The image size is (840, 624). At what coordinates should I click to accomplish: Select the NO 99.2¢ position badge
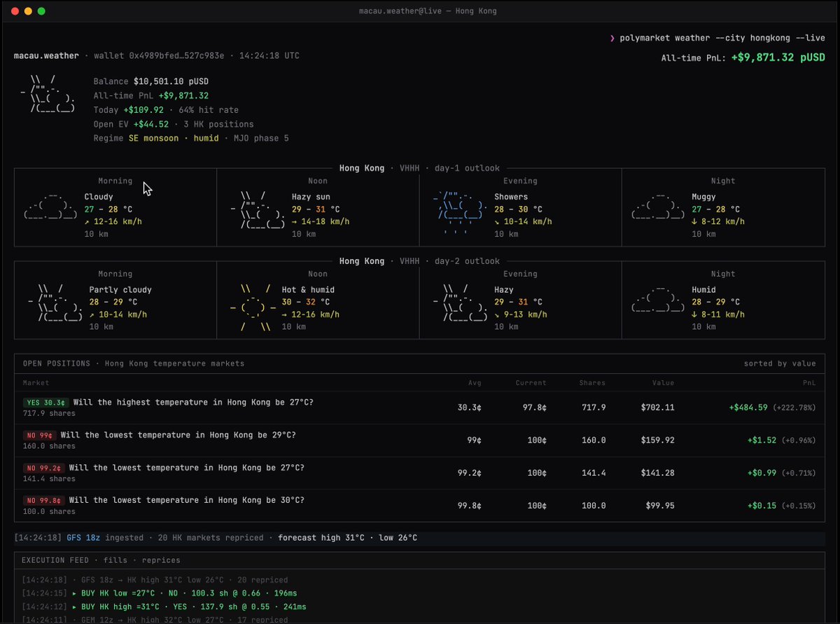43,469
